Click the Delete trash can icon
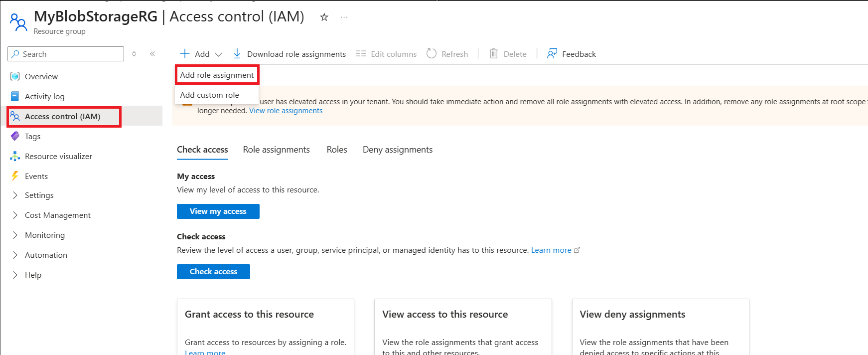 click(494, 54)
